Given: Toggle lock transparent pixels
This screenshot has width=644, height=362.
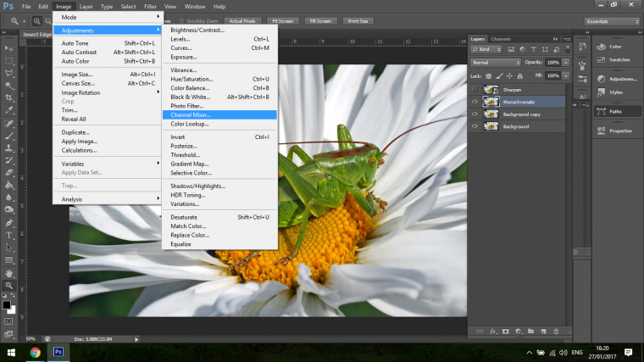Looking at the screenshot, I should tap(488, 76).
